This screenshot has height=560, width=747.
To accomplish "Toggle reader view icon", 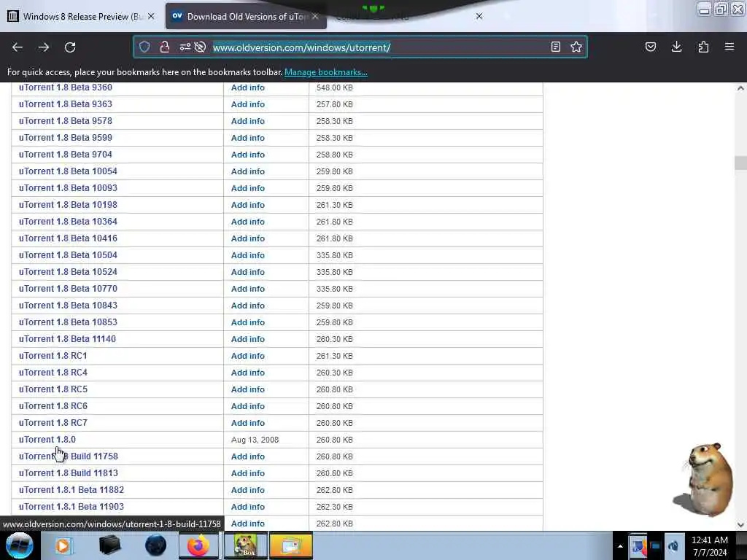I will pyautogui.click(x=555, y=47).
